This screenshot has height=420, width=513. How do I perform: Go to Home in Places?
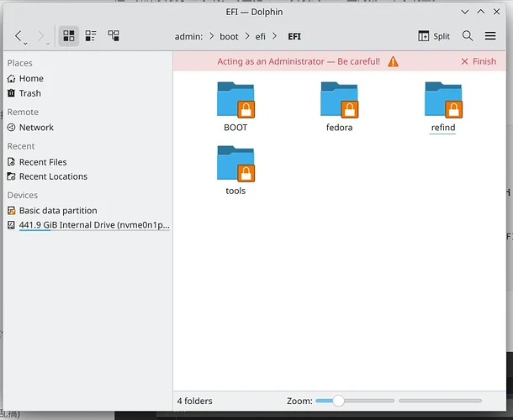(x=31, y=79)
